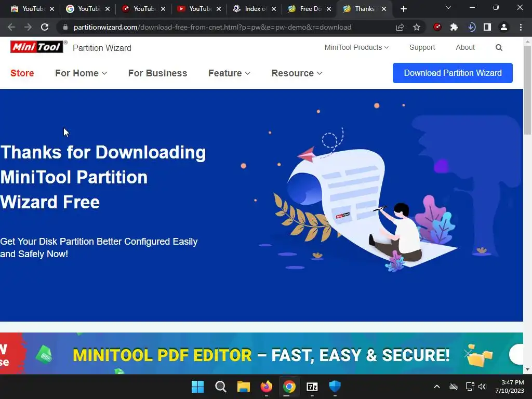Open the volume speaker tray icon
Viewport: 532px width, 399px height.
point(482,387)
